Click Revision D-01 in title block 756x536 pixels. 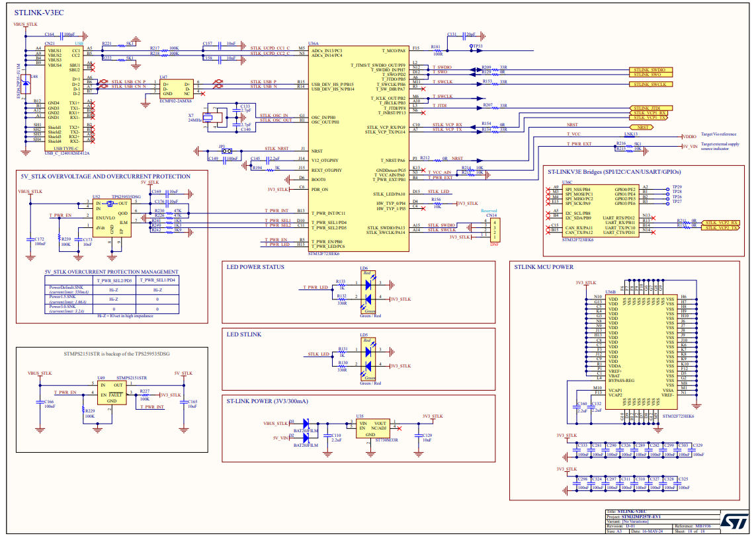pos(622,526)
